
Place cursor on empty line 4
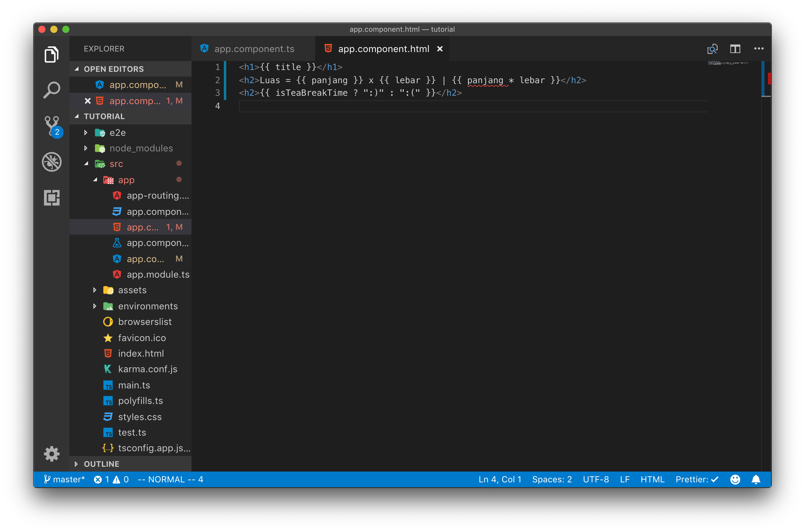[x=473, y=106]
